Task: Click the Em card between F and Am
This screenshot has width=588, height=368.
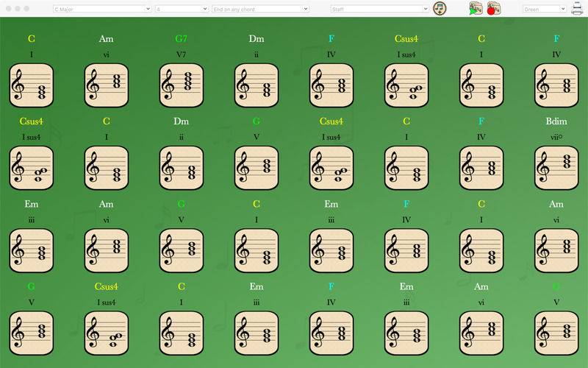Action: pos(406,333)
